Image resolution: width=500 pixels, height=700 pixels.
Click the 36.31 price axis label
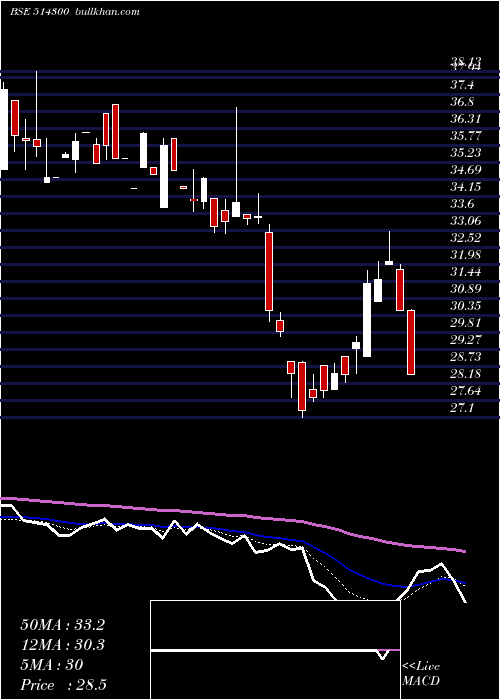point(465,119)
